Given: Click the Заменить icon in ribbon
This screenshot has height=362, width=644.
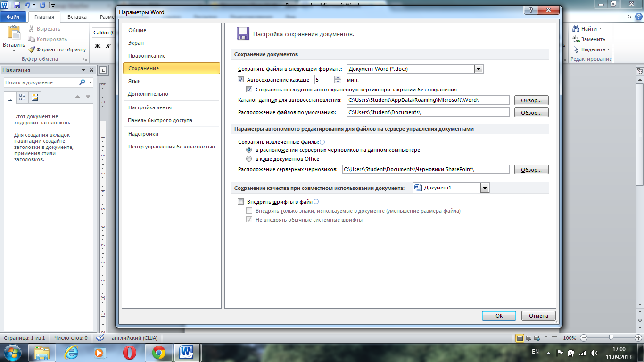Looking at the screenshot, I should click(576, 39).
